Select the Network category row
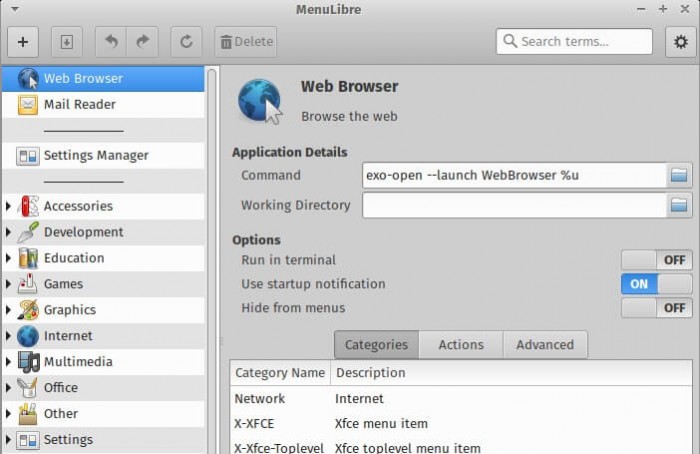 tap(461, 399)
